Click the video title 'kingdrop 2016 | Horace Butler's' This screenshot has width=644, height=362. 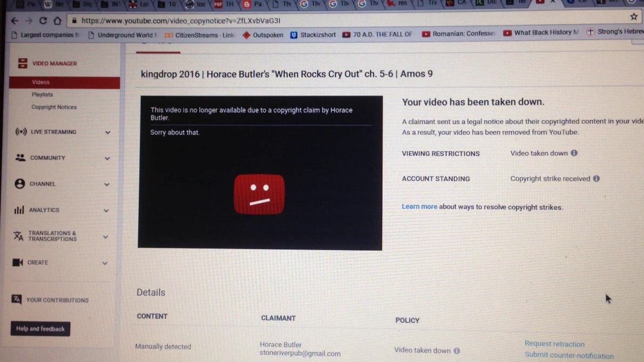point(287,74)
